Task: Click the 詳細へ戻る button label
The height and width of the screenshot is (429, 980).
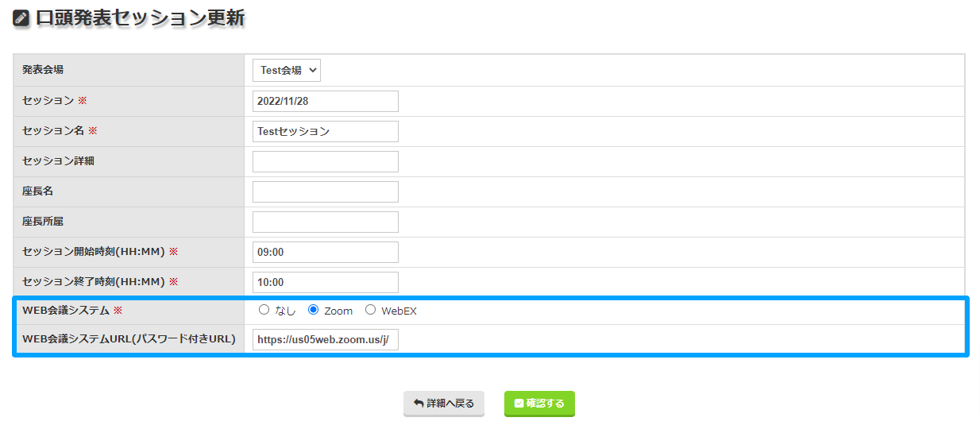Action: click(x=450, y=404)
